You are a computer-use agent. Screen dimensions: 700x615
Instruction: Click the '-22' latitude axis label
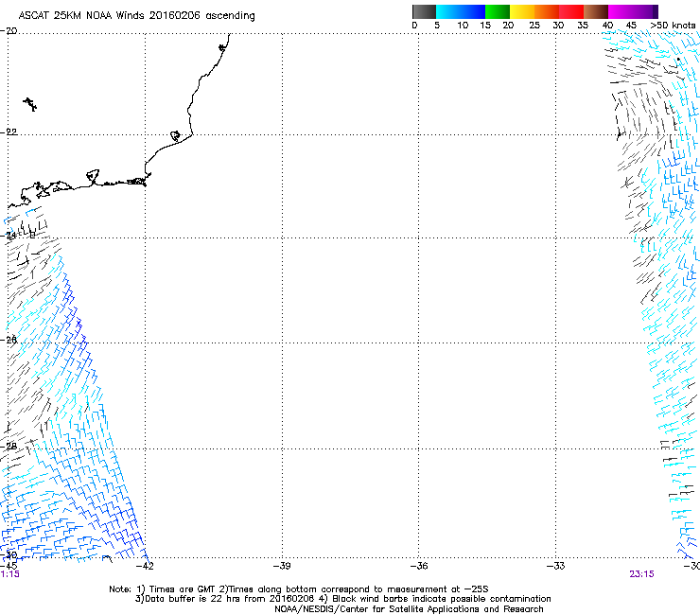coord(9,132)
